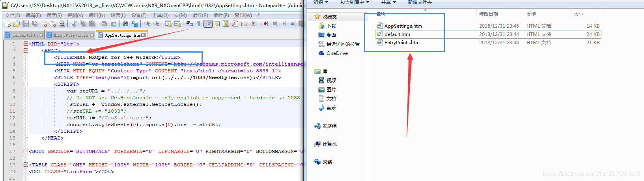Open 下载 in Explorer sidebar
Image resolution: width=644 pixels, height=181 pixels.
click(327, 26)
